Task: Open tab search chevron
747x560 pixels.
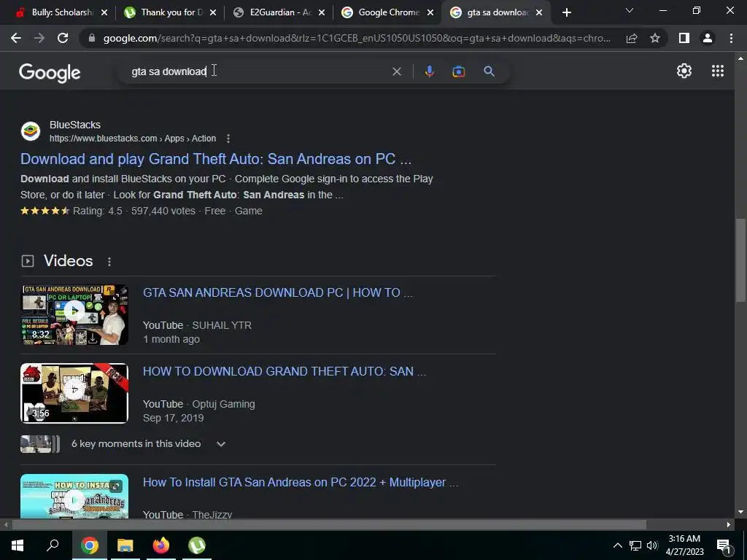Action: tap(630, 10)
